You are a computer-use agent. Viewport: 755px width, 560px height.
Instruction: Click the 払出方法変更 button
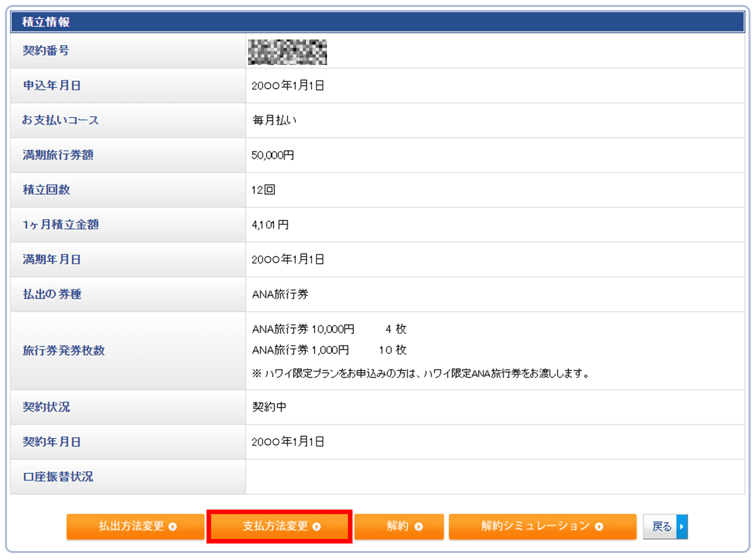point(135,527)
